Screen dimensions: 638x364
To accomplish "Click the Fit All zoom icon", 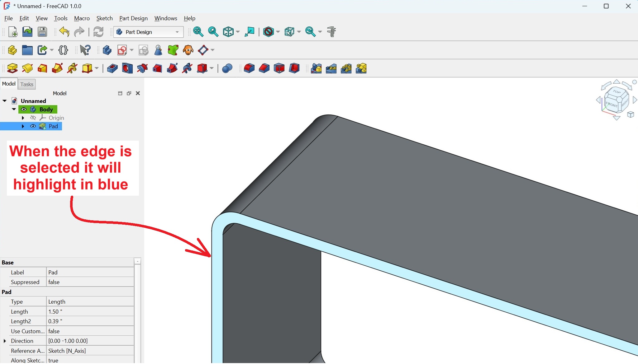I will (198, 32).
